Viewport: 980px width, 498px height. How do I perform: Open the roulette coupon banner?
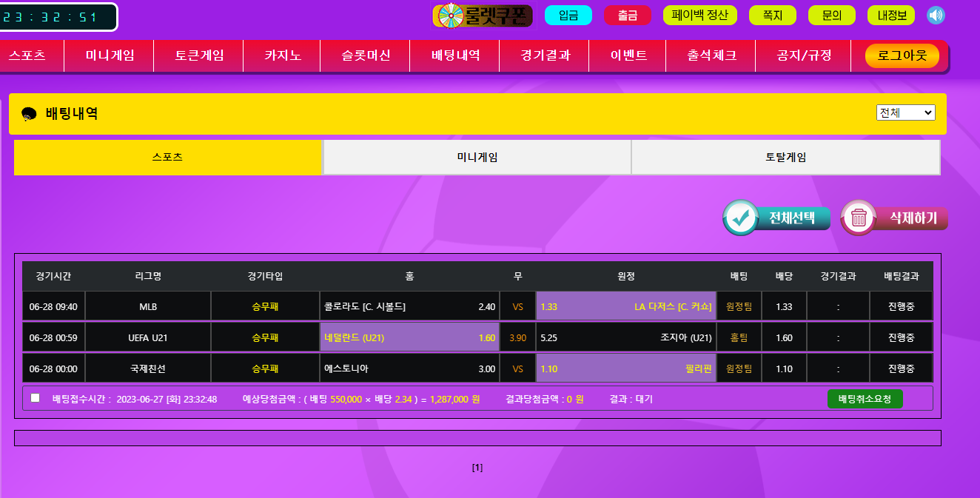click(x=483, y=16)
